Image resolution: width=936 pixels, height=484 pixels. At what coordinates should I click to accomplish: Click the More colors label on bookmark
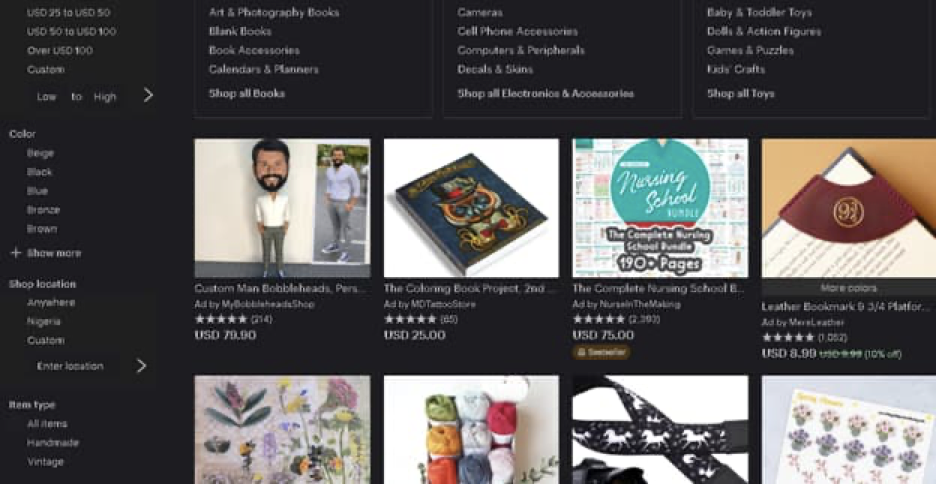[849, 288]
